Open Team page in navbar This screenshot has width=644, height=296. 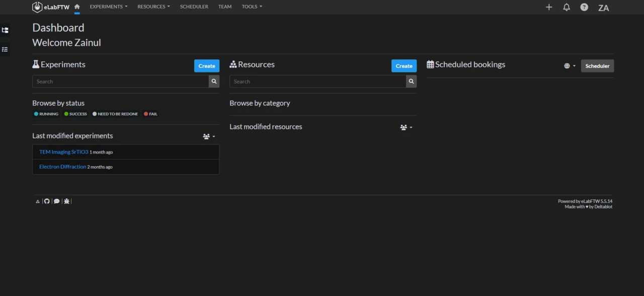point(225,7)
